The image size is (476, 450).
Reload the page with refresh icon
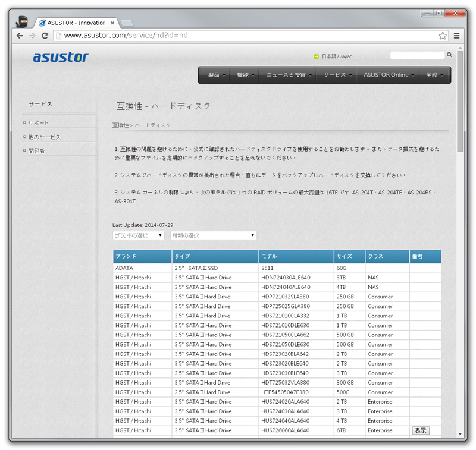click(45, 36)
